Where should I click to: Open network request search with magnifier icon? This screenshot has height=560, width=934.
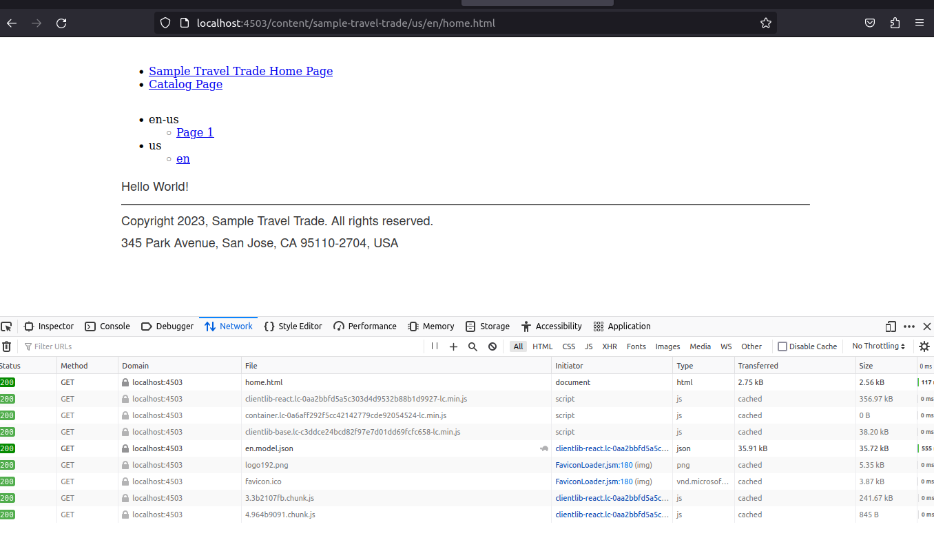(473, 346)
